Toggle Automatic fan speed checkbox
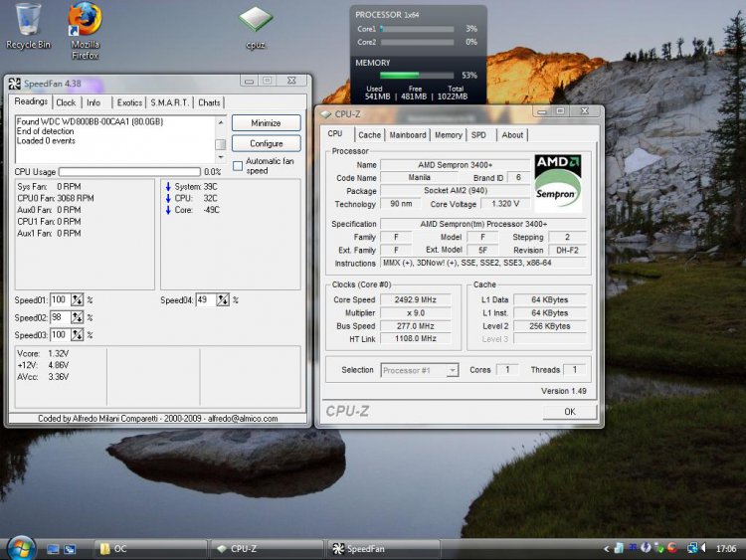Viewport: 746px width, 560px height. (x=238, y=166)
